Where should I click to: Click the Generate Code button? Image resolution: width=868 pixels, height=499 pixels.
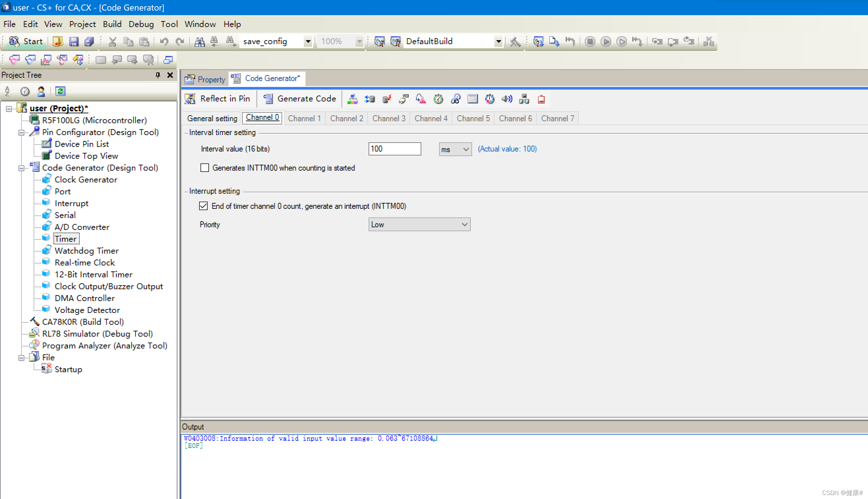click(x=300, y=99)
